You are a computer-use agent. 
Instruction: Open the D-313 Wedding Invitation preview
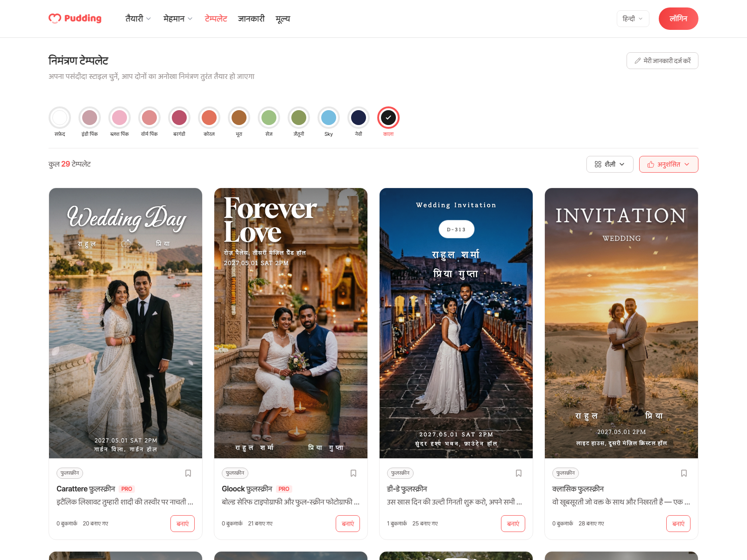(456, 323)
